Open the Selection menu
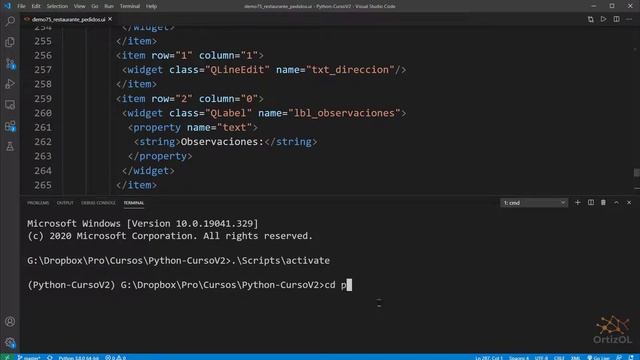This screenshot has height=360, width=640. click(57, 6)
